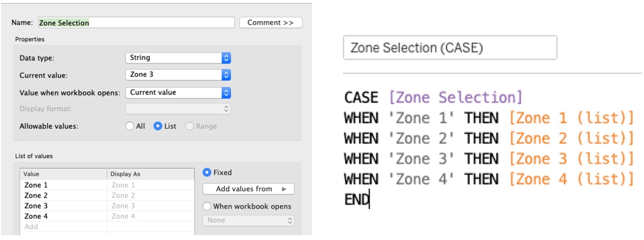The height and width of the screenshot is (240, 644).
Task: Click the Comment >> button
Action: [271, 23]
